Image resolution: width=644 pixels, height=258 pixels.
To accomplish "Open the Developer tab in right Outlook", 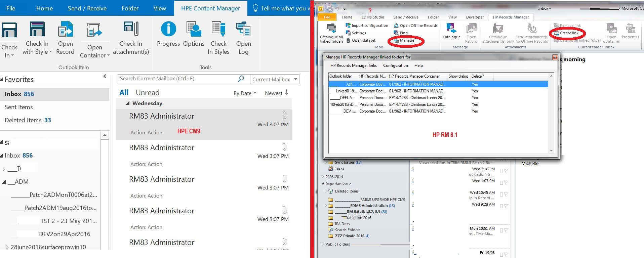I will (x=475, y=17).
